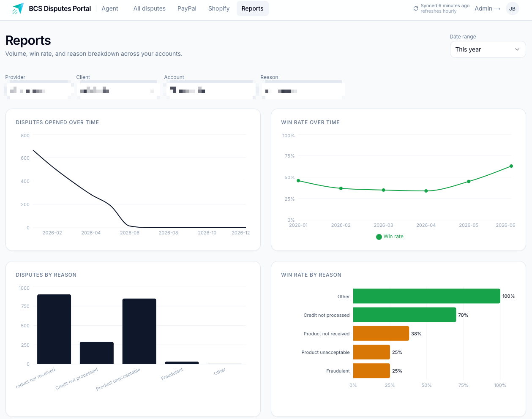This screenshot has width=532, height=419.
Task: Click the 2026-05 win rate data point
Action: point(469,182)
